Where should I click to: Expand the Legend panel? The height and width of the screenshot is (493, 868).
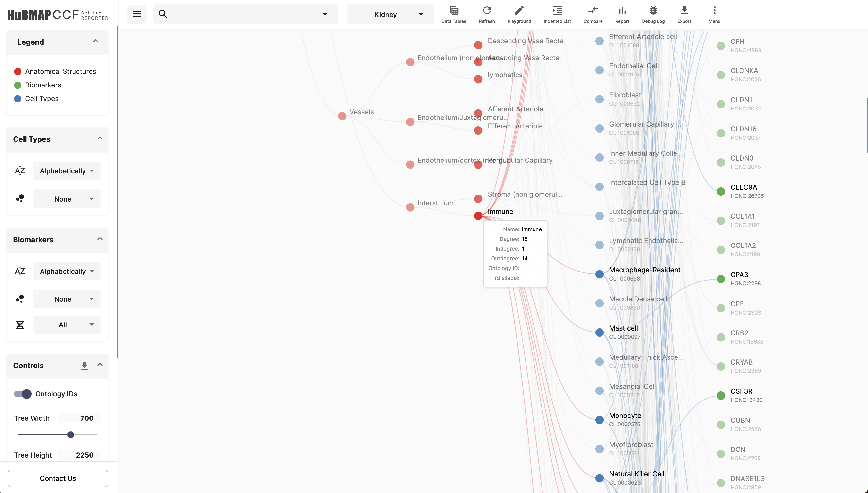coord(96,42)
